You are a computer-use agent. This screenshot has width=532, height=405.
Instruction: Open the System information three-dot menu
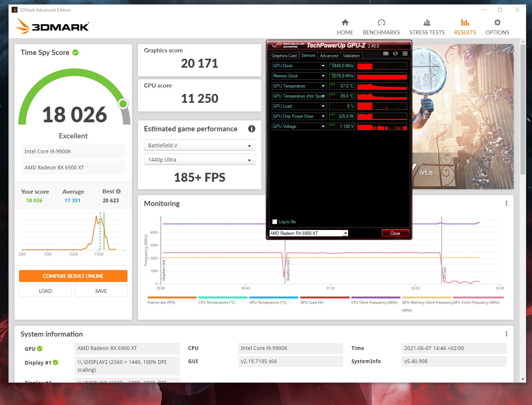506,334
